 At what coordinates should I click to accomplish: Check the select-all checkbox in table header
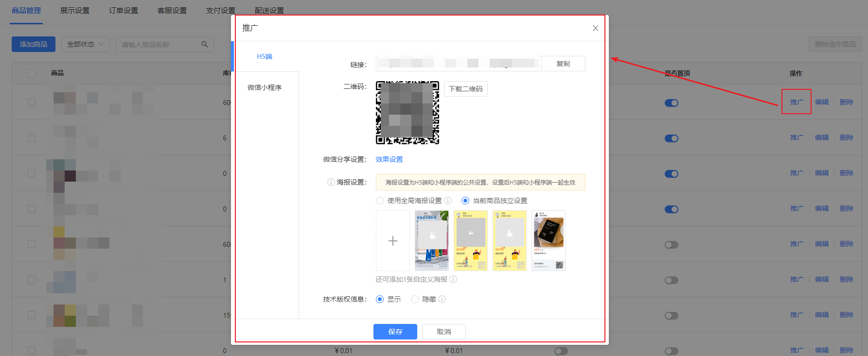32,73
